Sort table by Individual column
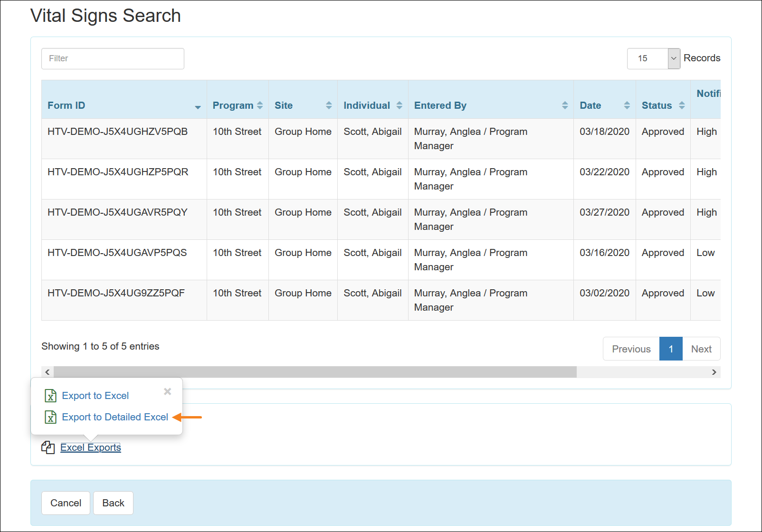This screenshot has height=532, width=762. (x=399, y=105)
